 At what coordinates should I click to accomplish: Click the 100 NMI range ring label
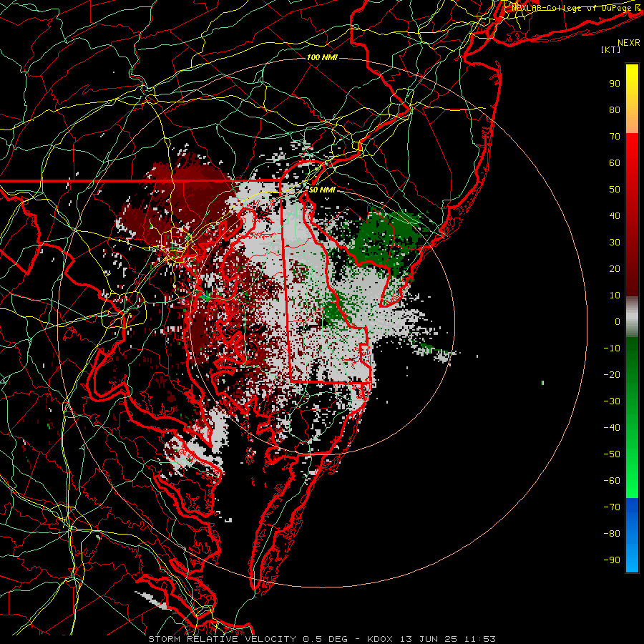[322, 57]
